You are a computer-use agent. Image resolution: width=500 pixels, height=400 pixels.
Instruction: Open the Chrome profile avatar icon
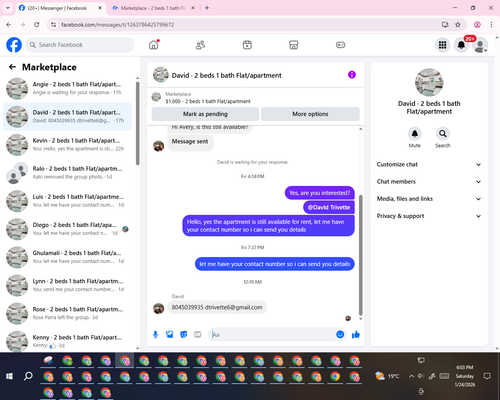pyautogui.click(x=477, y=25)
